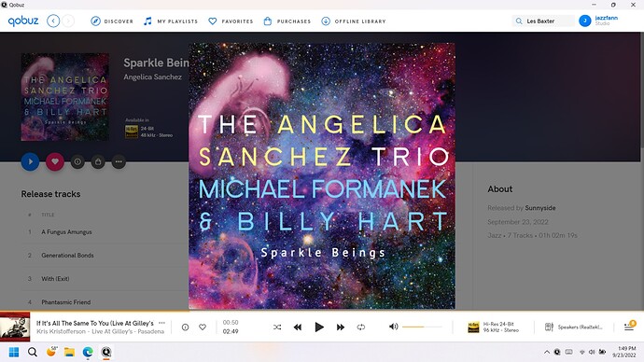This screenshot has width=644, height=362.
Task: Click the Qobuz taskbar icon
Action: tap(106, 352)
